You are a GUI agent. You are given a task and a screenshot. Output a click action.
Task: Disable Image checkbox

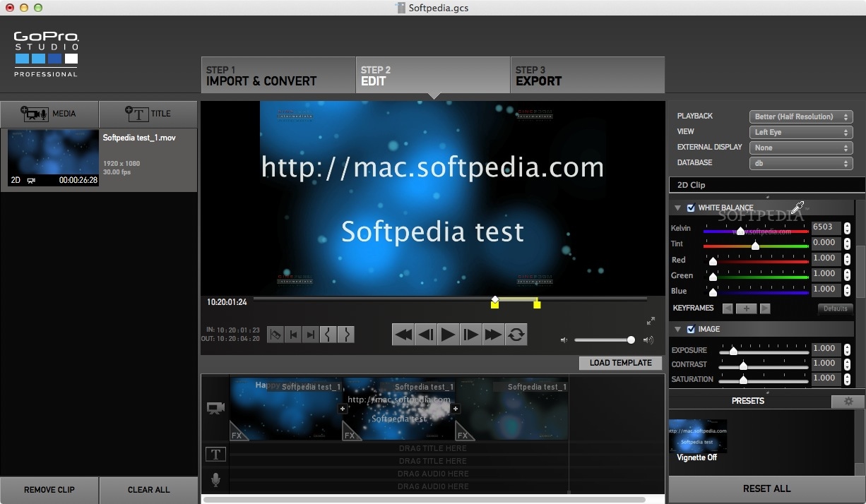[x=691, y=329]
